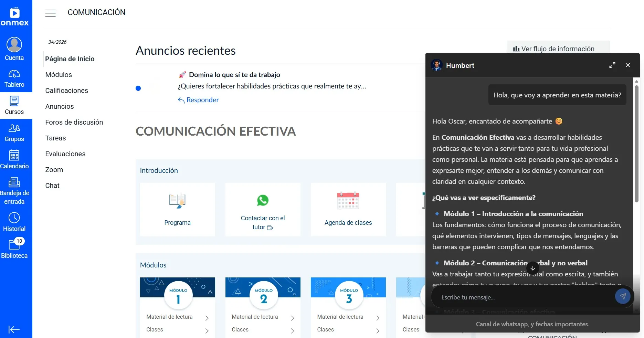Click the chat panel scrollbar
Viewport: 644px width, 338px height.
tap(636, 145)
